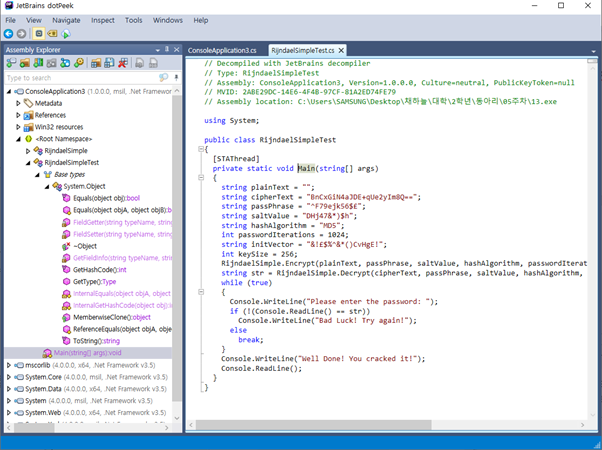Click the Assembly Explorer vertical scrollbar
Viewport: 602px width, 450px height.
(177, 248)
